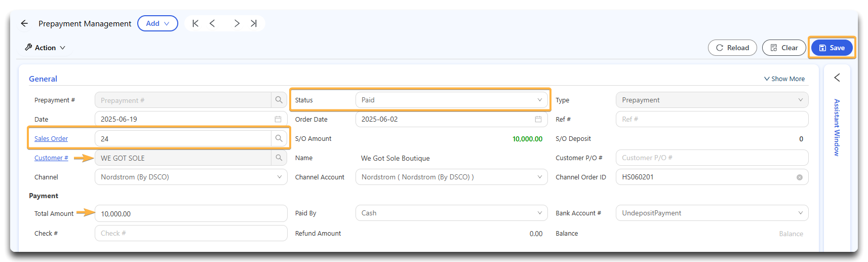Search Prepayment # using magnifier icon
868x262 pixels.
point(279,100)
